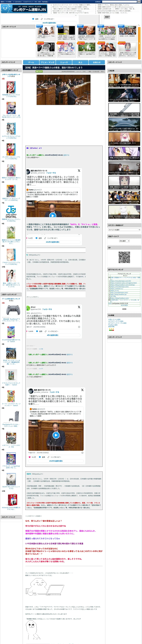142x644 pixels.
Task: Select the ニュース navigation tab
Action: pyautogui.click(x=64, y=62)
